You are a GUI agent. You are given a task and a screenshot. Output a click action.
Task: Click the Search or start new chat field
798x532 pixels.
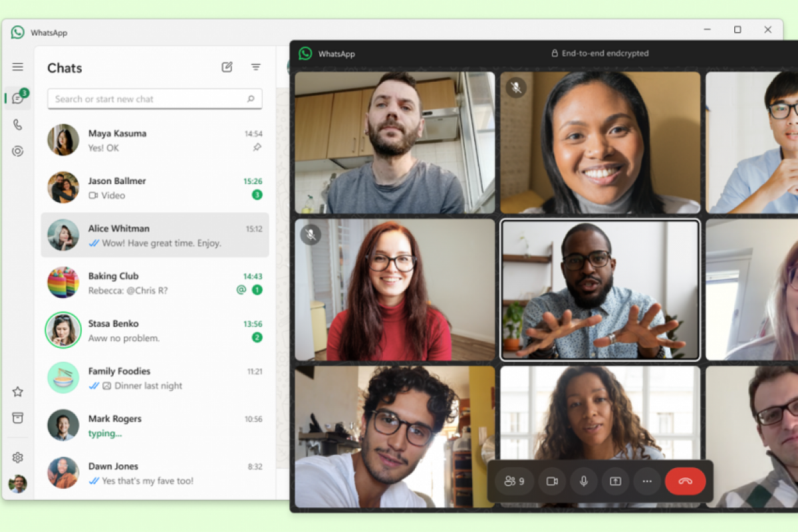tap(150, 99)
